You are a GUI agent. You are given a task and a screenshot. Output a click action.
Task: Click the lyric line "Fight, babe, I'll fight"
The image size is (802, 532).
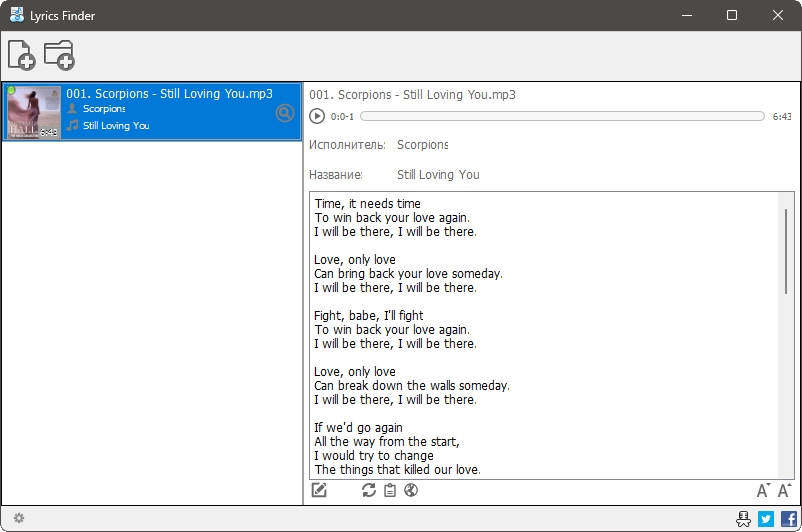click(368, 316)
